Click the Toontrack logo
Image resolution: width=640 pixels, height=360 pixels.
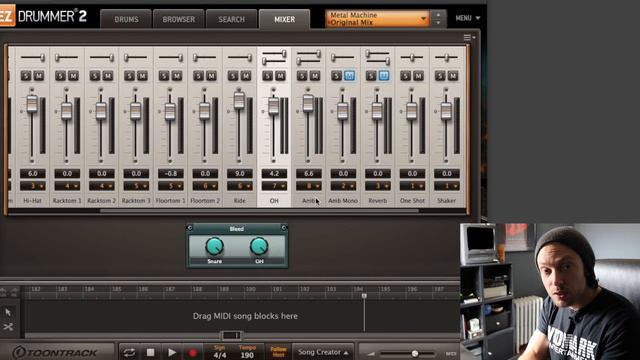(55, 353)
